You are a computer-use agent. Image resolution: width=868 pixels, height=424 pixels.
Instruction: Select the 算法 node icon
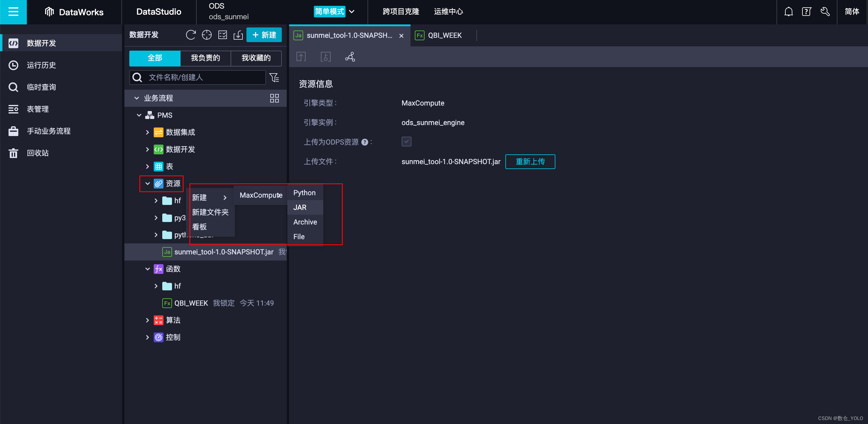158,320
